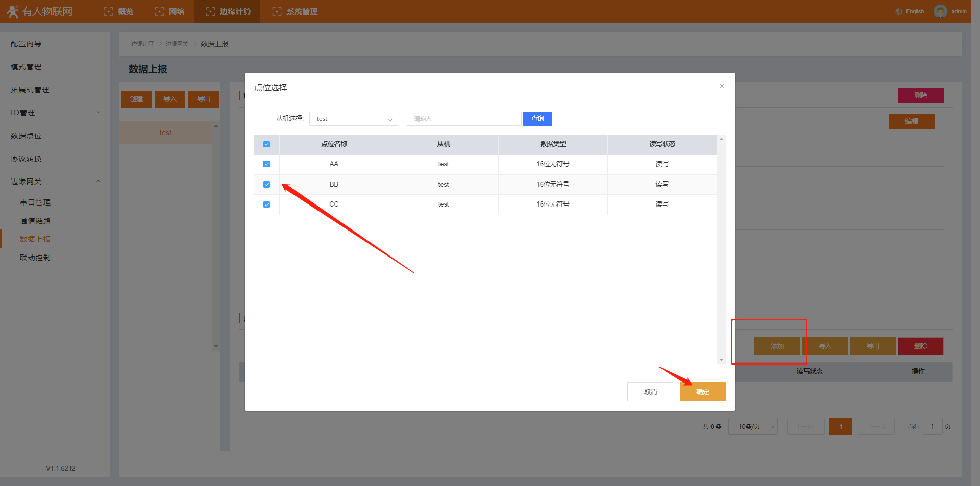This screenshot has width=980, height=486.
Task: Click the 请输入 search input field
Action: coord(463,119)
